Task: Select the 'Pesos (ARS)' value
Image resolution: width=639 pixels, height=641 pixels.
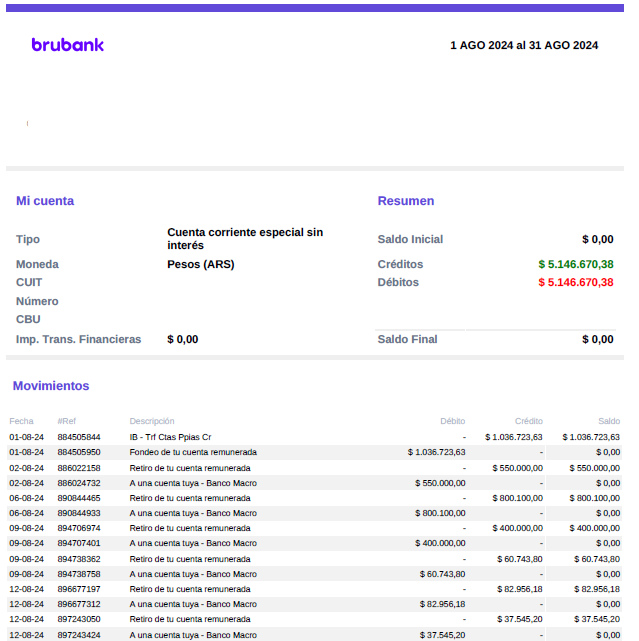Action: (x=201, y=264)
